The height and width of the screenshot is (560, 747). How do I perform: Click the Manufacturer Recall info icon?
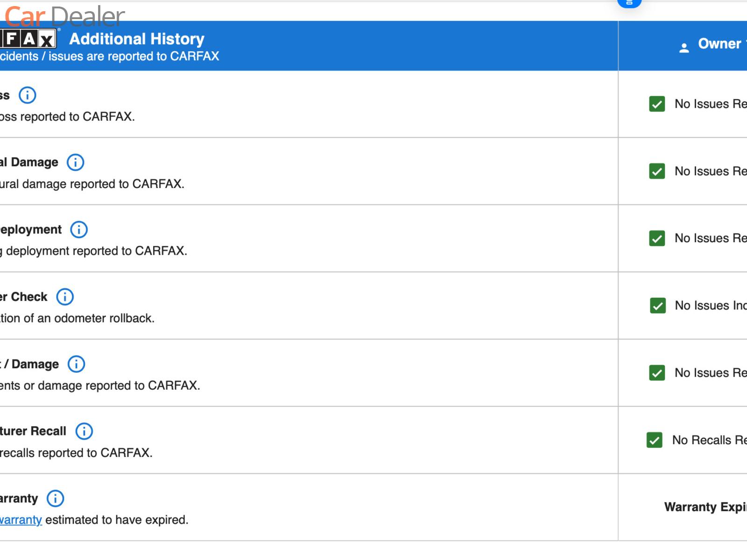click(84, 431)
